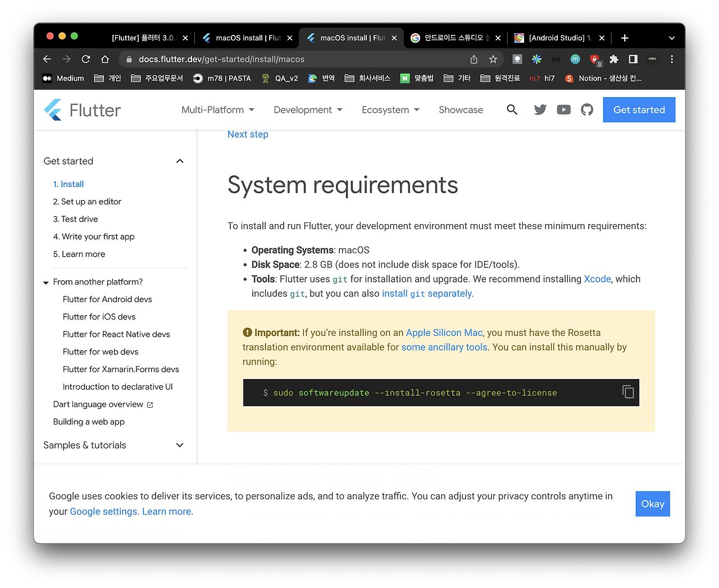Go back using the browser back arrow
The height and width of the screenshot is (588, 719).
coord(47,59)
